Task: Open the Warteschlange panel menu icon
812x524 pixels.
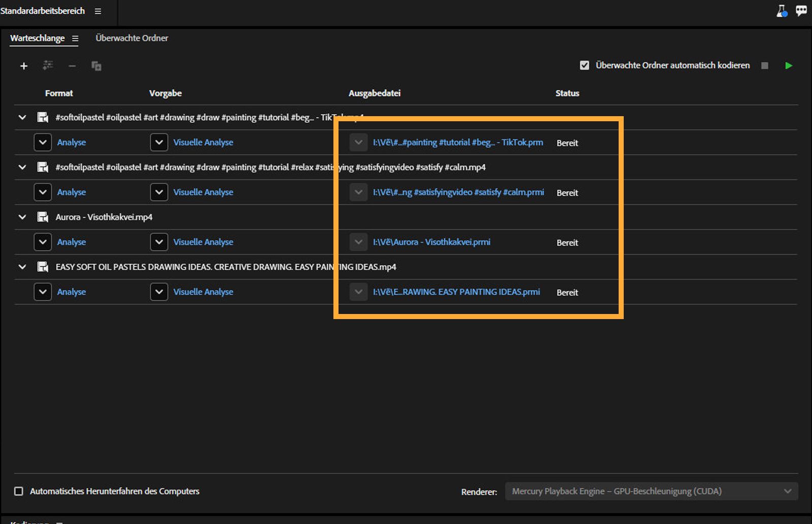Action: click(75, 39)
